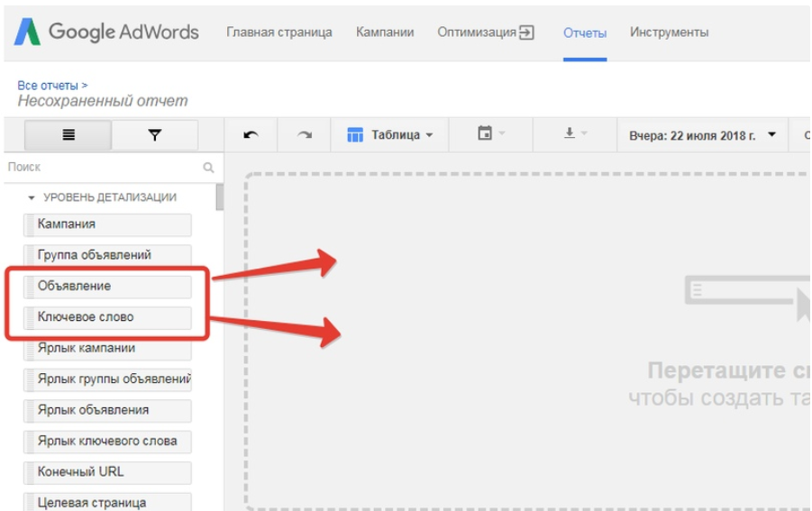Click the Несохраненный отчет title
This screenshot has height=511, width=812.
click(103, 100)
